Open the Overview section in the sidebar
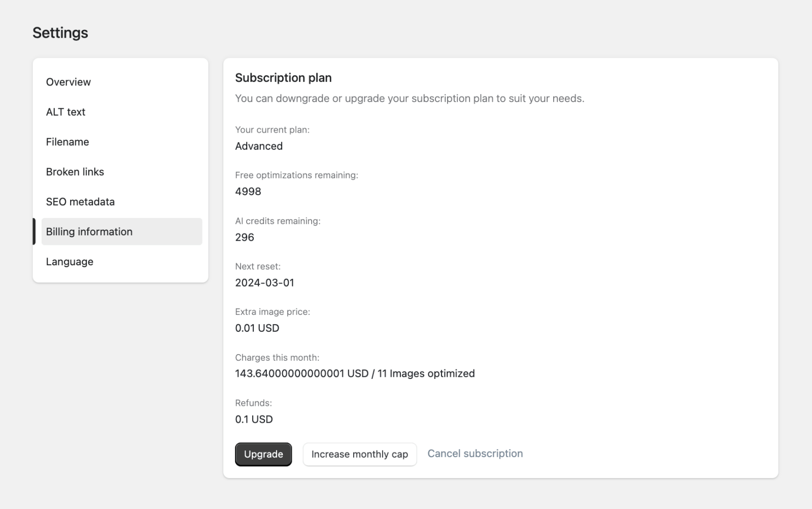 [x=68, y=82]
